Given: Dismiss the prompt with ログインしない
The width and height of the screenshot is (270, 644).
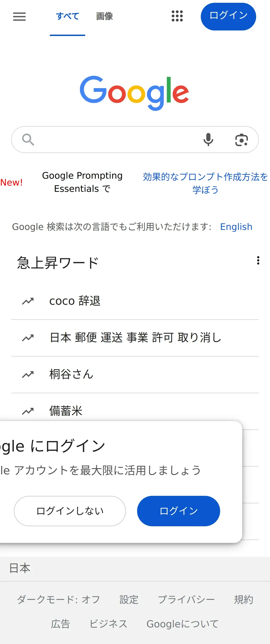Looking at the screenshot, I should pos(70,511).
